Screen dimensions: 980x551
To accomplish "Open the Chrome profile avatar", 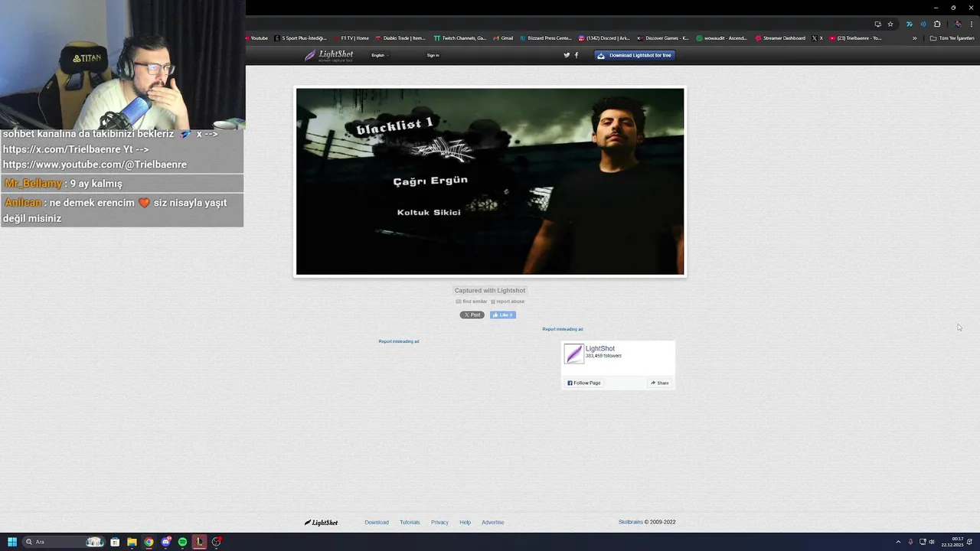I will click(958, 24).
